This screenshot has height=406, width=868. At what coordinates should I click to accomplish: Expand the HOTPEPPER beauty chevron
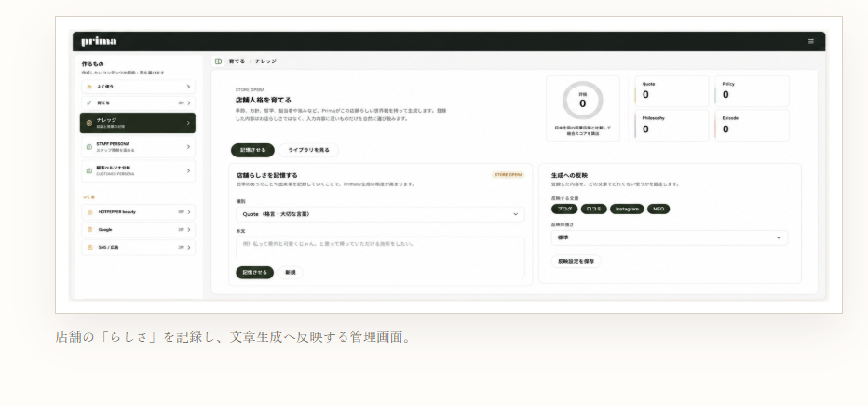tap(188, 212)
